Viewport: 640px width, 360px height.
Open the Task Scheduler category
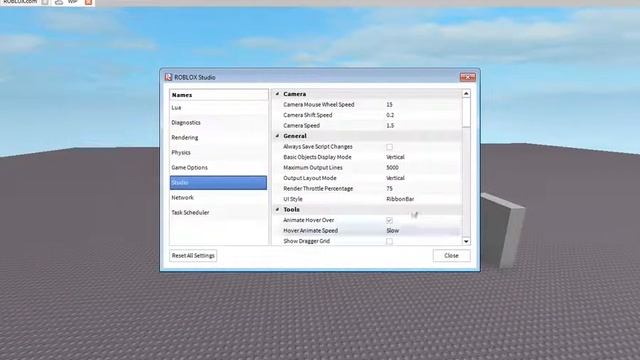(218, 213)
